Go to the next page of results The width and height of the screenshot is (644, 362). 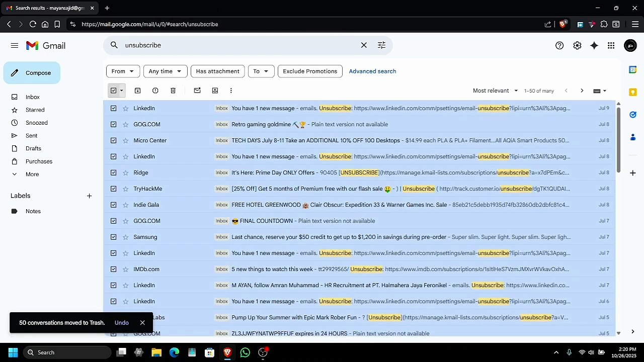tap(582, 90)
